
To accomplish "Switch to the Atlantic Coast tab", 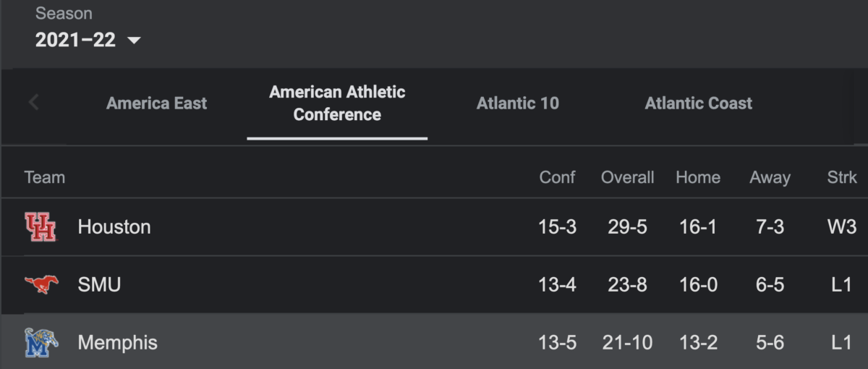I will tap(699, 103).
